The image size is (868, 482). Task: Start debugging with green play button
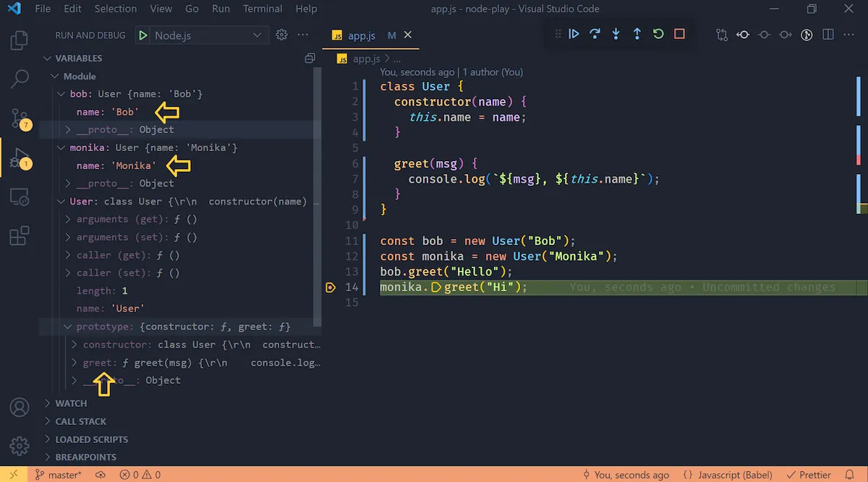click(x=142, y=35)
